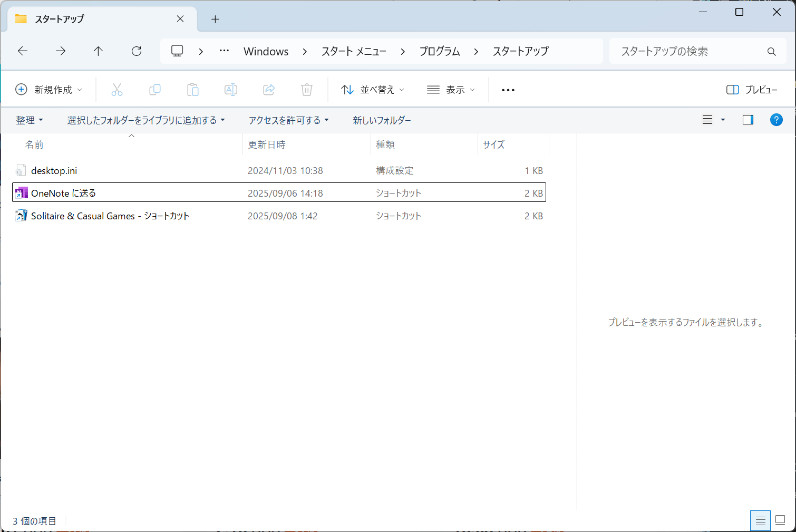Click the Cut icon in the toolbar
Viewport: 796px width, 532px height.
tap(117, 89)
